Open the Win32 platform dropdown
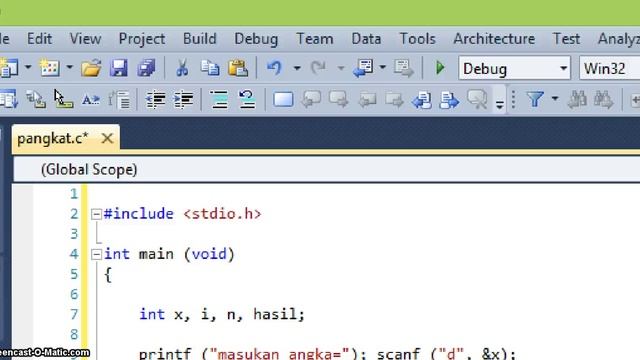This screenshot has height=360, width=640. (x=610, y=68)
